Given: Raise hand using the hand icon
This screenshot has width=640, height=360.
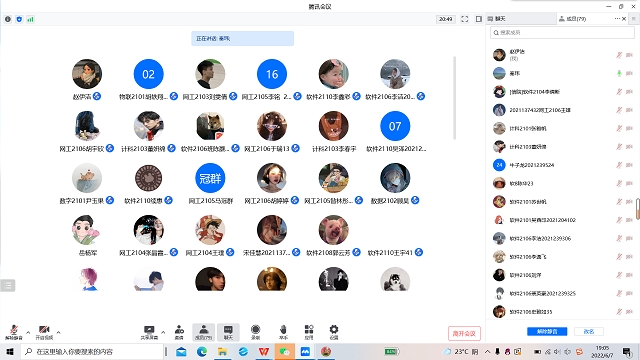Looking at the screenshot, I should click(x=283, y=332).
